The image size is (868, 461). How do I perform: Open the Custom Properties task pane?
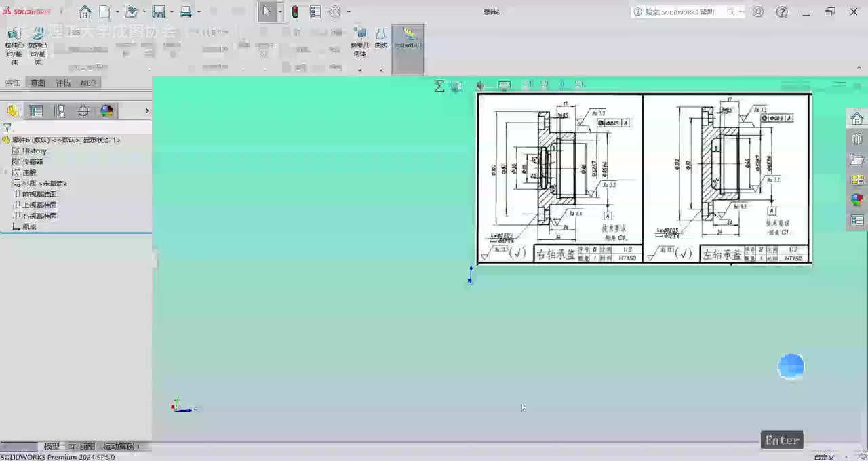coord(857,220)
